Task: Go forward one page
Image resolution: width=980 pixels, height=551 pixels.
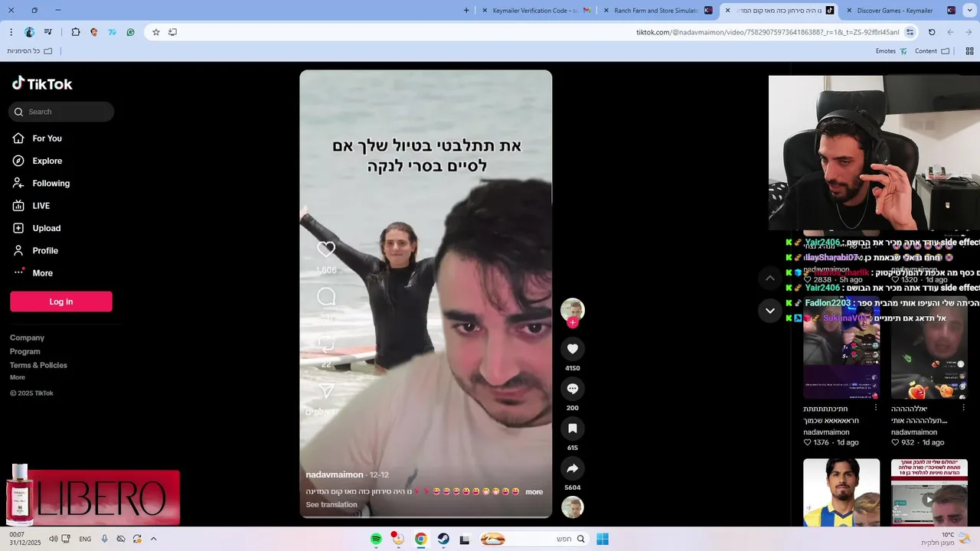Action: pos(950,32)
